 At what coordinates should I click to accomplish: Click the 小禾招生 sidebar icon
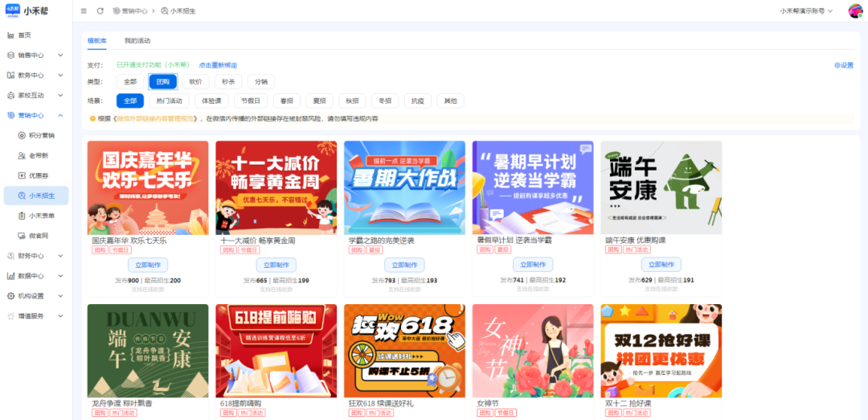point(22,196)
